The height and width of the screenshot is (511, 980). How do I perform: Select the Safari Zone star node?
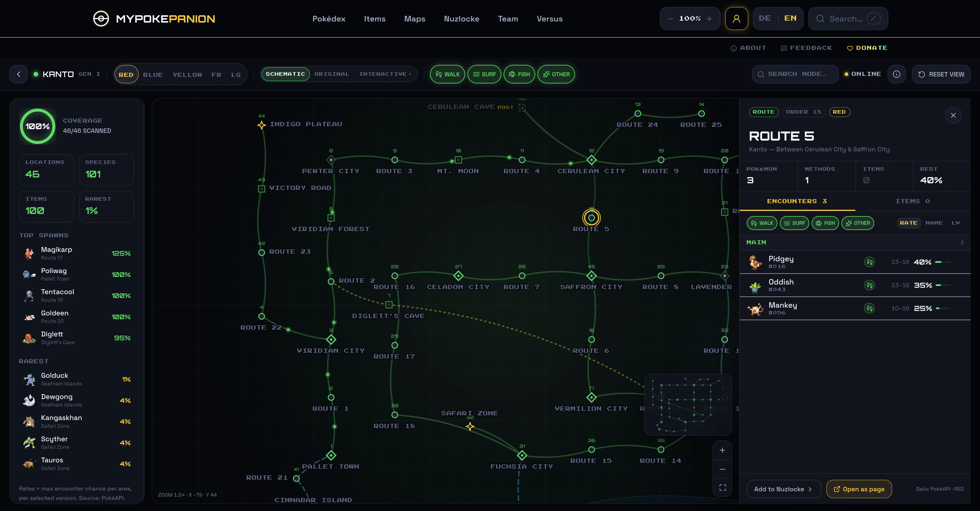[470, 426]
